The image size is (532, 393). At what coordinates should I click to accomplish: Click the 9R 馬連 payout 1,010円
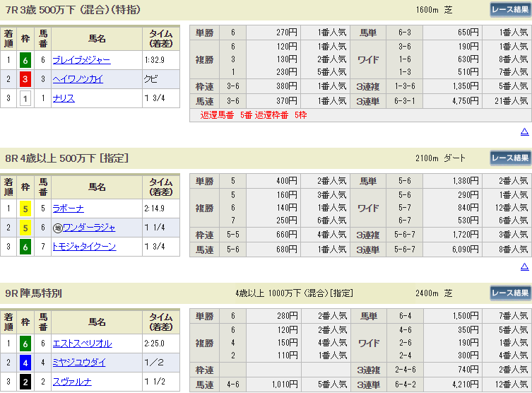point(285,385)
